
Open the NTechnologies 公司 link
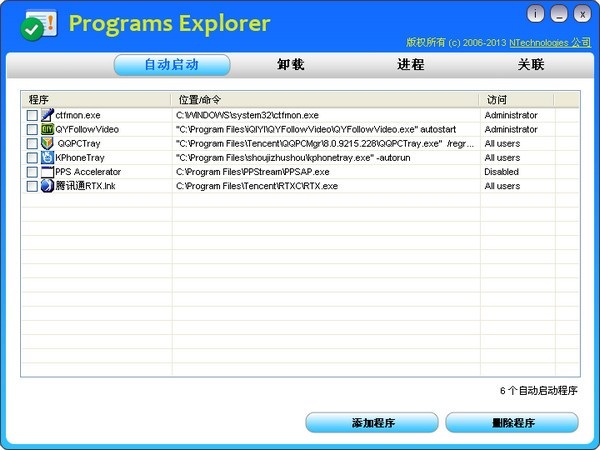(x=550, y=43)
